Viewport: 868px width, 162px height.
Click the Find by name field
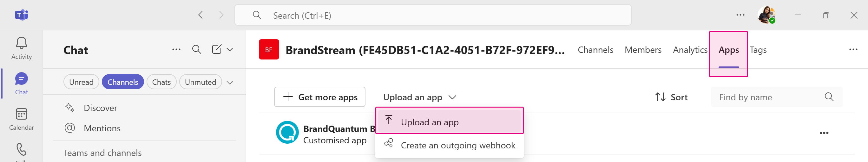coord(776,97)
